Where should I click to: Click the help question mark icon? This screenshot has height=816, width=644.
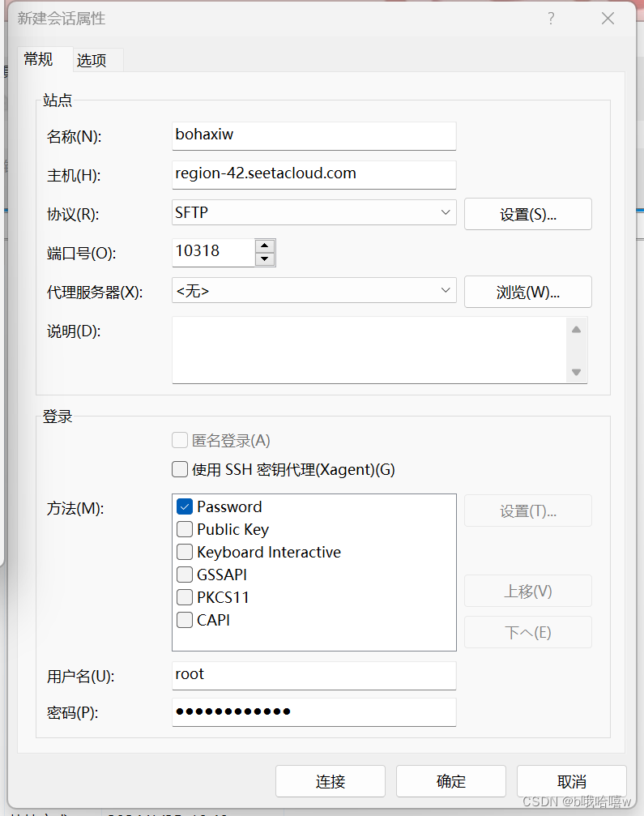(551, 18)
